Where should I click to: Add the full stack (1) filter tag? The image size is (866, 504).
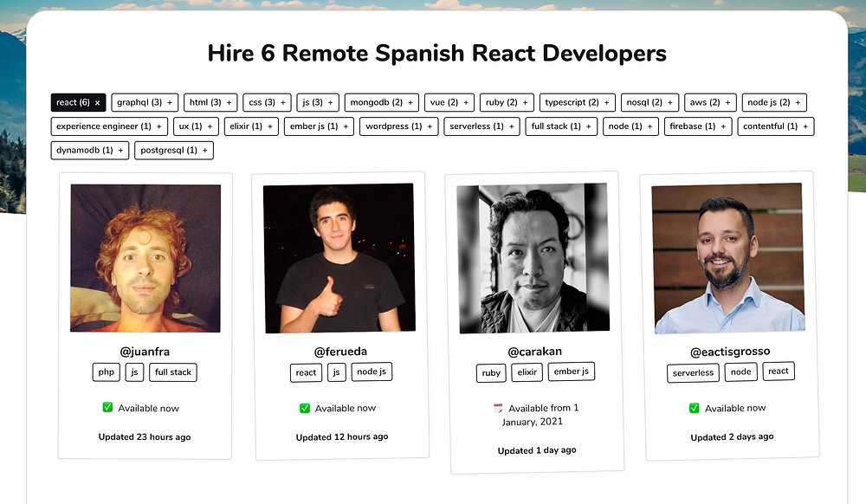click(x=561, y=126)
